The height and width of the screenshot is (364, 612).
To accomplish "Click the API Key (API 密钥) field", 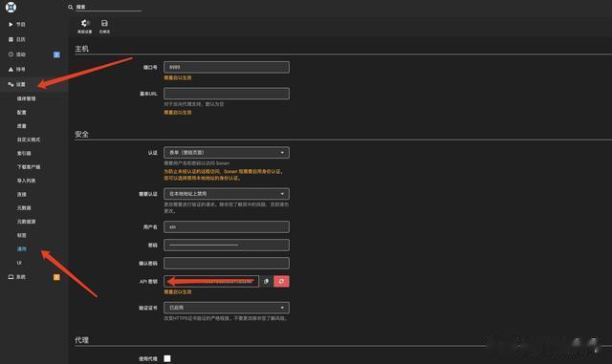I will pos(211,281).
